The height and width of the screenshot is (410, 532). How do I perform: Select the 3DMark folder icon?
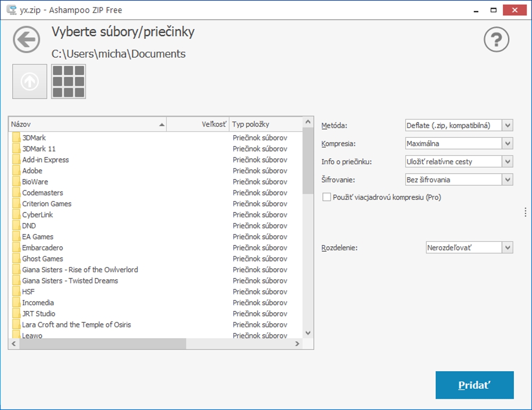point(16,138)
